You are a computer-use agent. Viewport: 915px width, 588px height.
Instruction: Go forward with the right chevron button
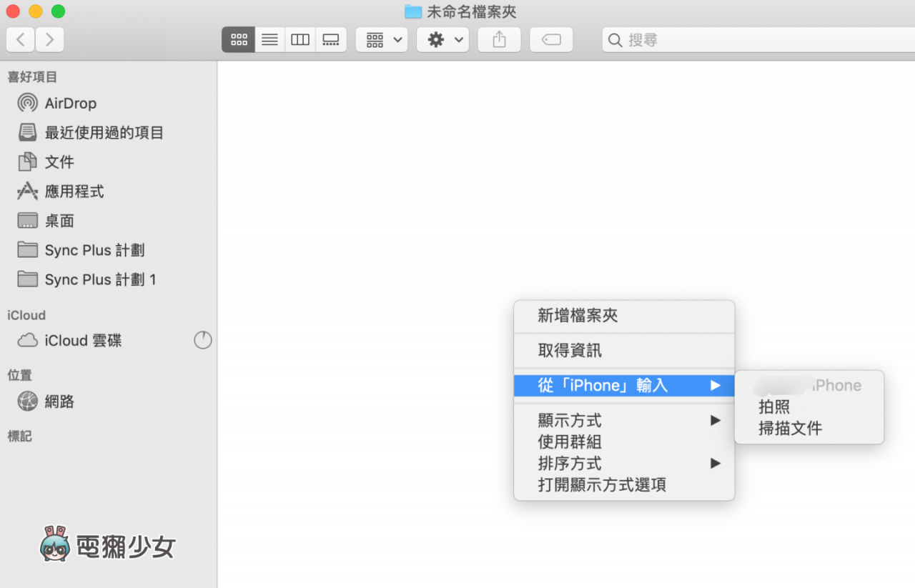[49, 40]
